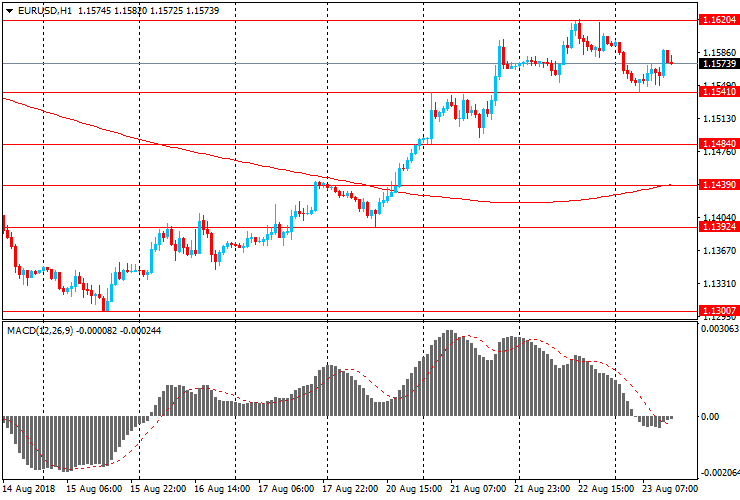Image resolution: width=740 pixels, height=500 pixels.
Task: Click the 0.003063 MACD scale value
Action: [720, 329]
